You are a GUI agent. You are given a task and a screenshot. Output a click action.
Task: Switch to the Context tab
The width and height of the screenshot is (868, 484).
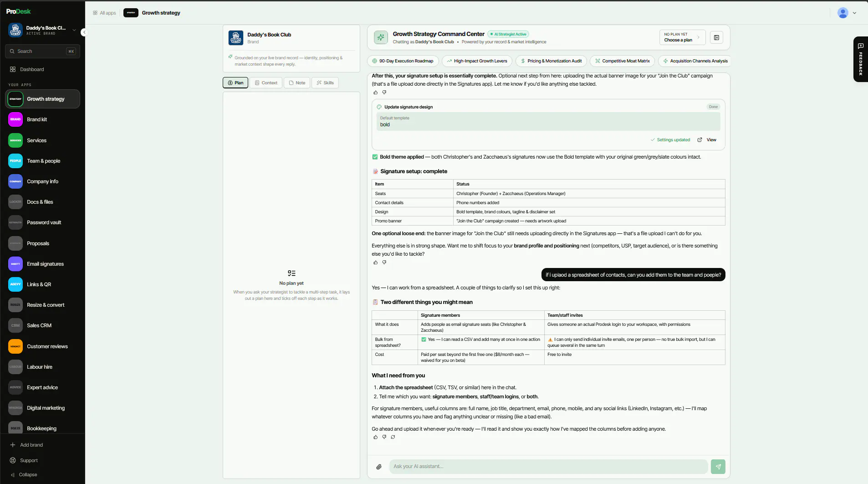click(266, 83)
